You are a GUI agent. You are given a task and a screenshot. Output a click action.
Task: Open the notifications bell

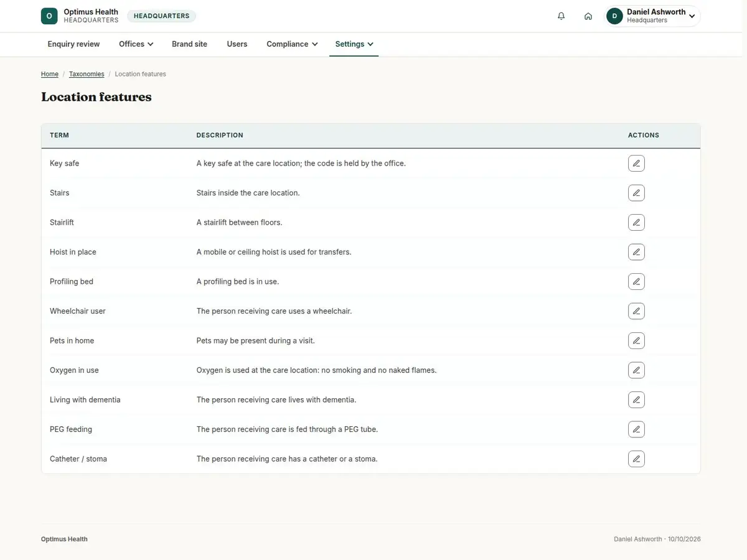pyautogui.click(x=561, y=16)
